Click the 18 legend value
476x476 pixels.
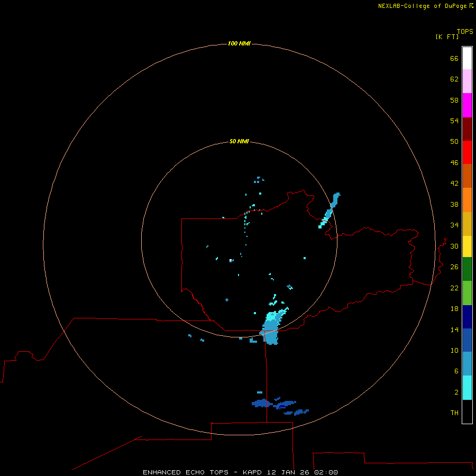click(454, 309)
